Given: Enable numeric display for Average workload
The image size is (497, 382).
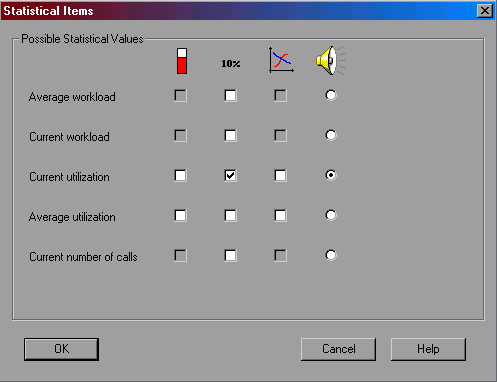Looking at the screenshot, I should pos(230,96).
